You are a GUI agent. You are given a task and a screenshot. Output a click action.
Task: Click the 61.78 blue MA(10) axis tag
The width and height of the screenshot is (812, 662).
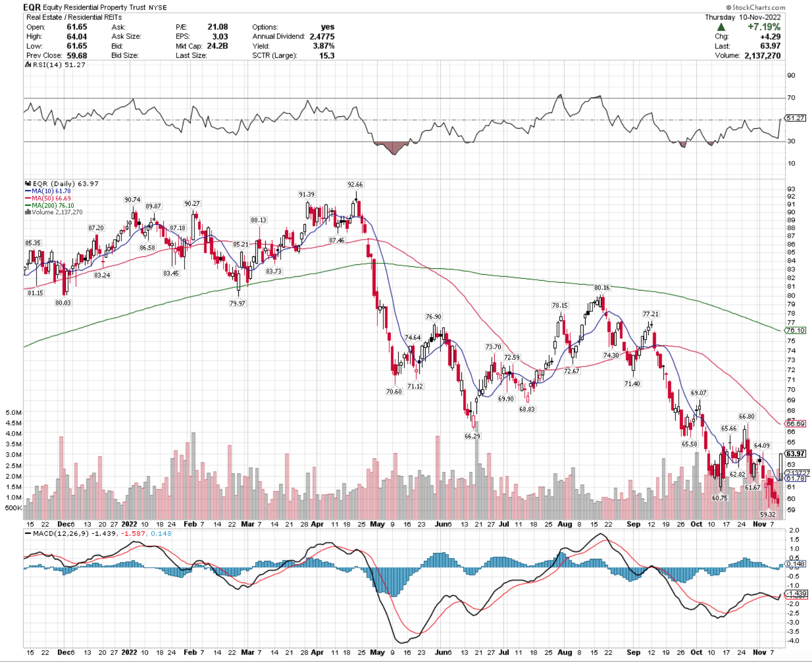coord(795,478)
